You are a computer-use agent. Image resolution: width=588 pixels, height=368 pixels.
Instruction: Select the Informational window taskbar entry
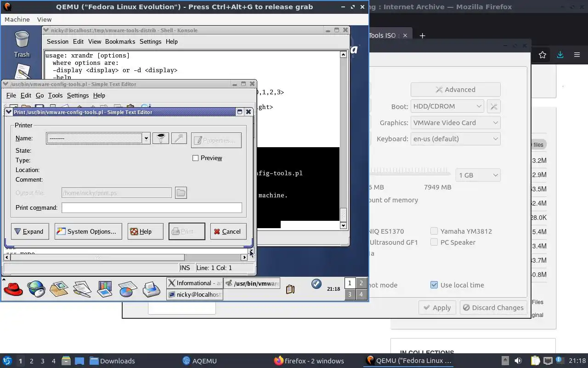(x=195, y=283)
